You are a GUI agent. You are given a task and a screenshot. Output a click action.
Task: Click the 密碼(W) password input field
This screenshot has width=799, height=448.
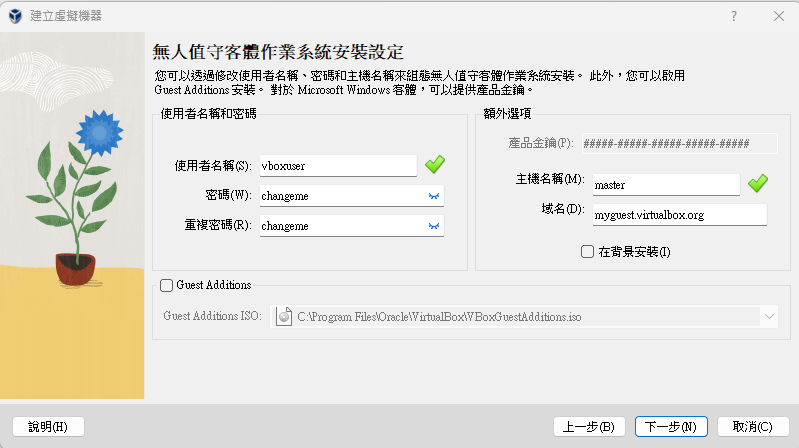tap(352, 196)
